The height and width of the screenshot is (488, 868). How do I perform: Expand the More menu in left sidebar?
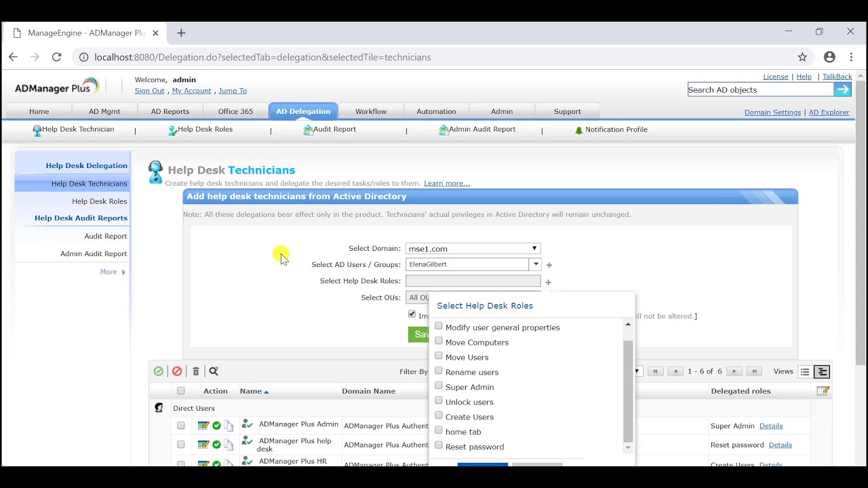(113, 272)
